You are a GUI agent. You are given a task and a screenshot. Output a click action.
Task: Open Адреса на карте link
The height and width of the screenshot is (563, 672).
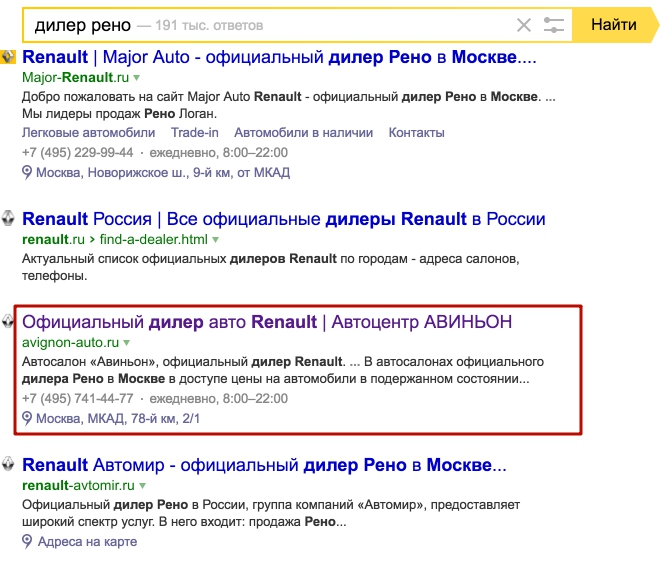point(87,541)
